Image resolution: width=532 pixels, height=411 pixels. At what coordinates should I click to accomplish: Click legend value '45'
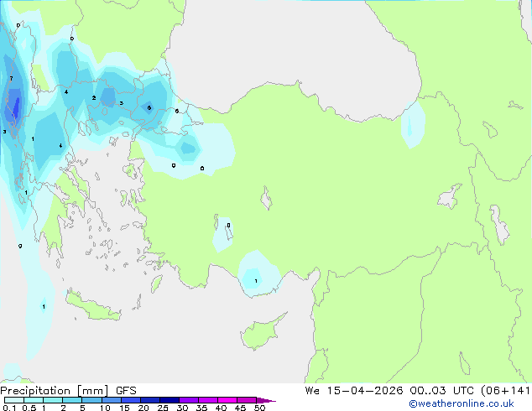tap(240, 408)
